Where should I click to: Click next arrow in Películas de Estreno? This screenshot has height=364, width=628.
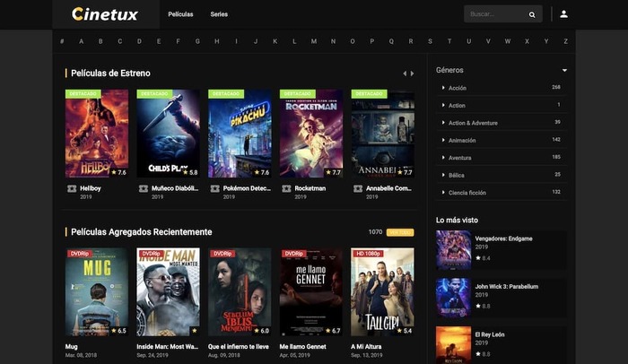(412, 74)
